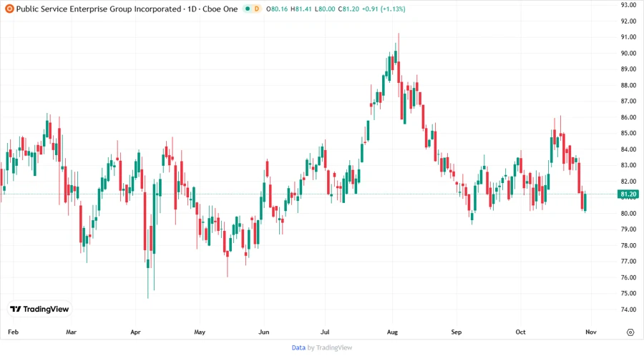
Task: Select the Public Service Enterprise Group Incorporated title
Action: tap(99, 9)
